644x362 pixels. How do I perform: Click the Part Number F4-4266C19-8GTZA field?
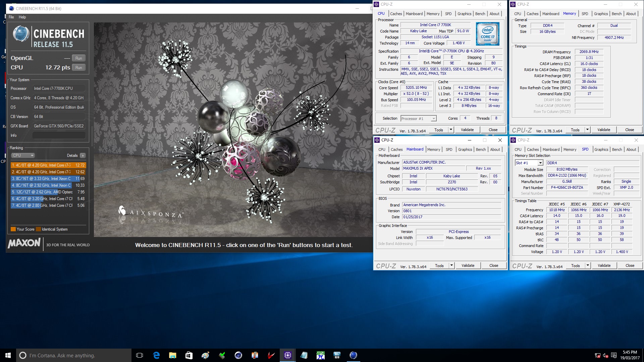point(567,188)
